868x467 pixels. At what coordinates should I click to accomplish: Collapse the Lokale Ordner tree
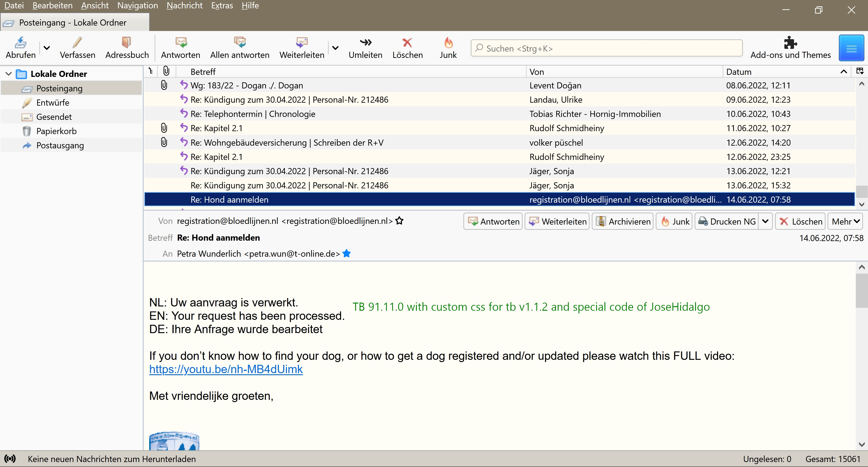coord(9,74)
